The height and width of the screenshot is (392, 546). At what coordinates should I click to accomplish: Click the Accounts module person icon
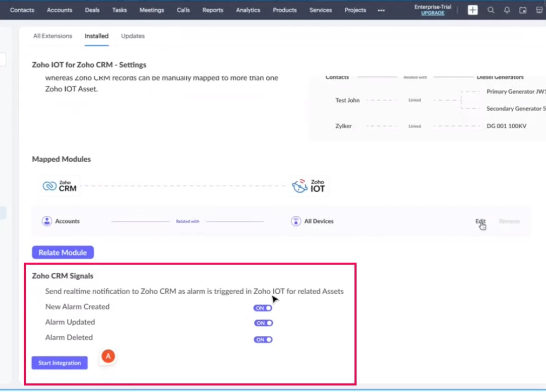pos(47,221)
